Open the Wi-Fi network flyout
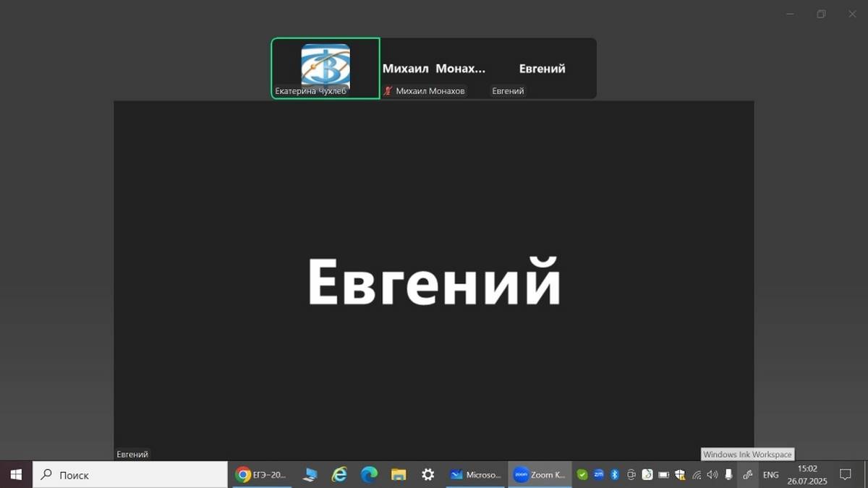This screenshot has width=868, height=488. [697, 475]
